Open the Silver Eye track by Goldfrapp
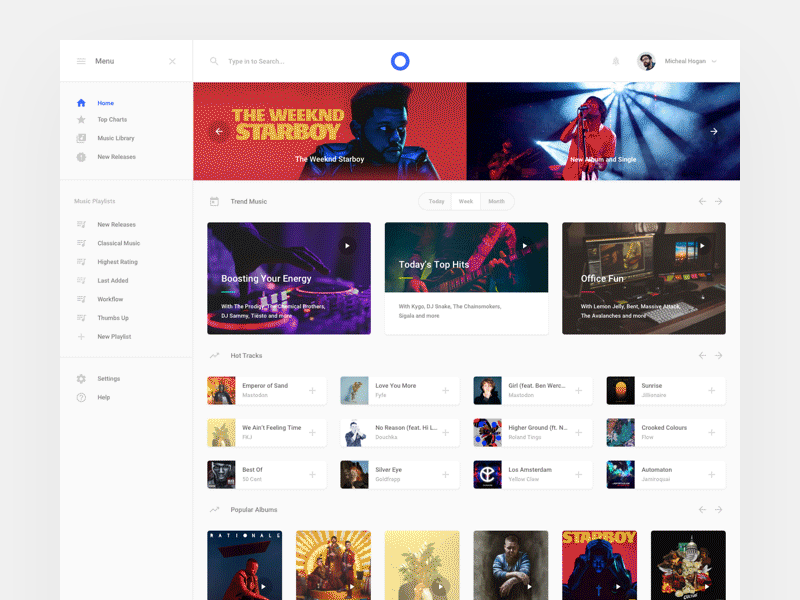Viewport: 800px width, 600px height. [399, 475]
